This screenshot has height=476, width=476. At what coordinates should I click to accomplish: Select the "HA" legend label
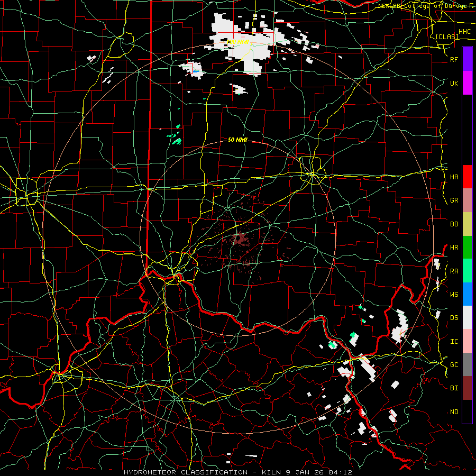click(454, 177)
